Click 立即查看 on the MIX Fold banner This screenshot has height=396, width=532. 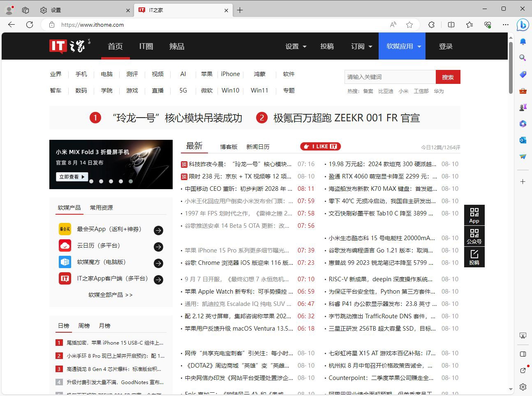pos(72,176)
